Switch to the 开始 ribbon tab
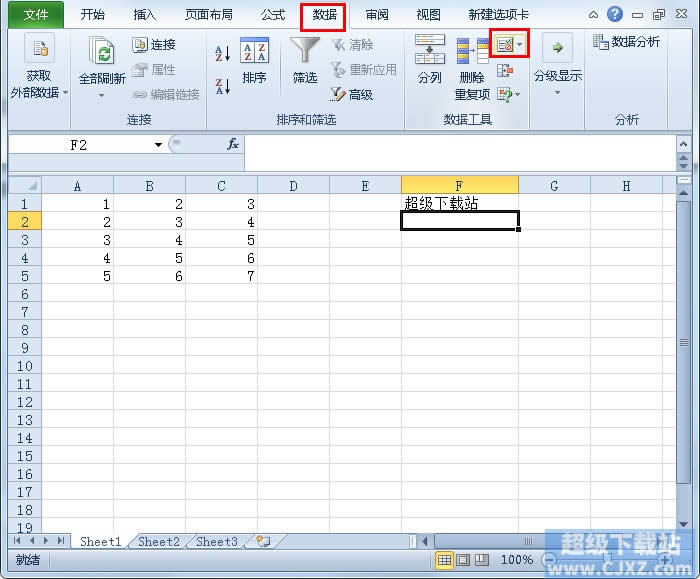 [92, 15]
